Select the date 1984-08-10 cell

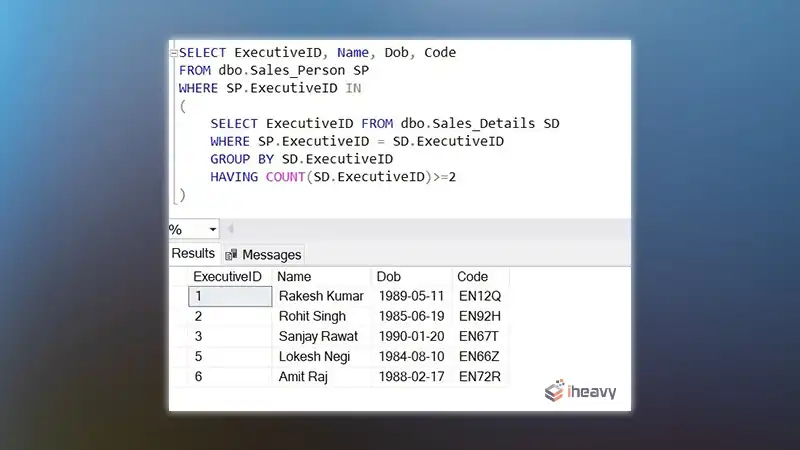[412, 357]
